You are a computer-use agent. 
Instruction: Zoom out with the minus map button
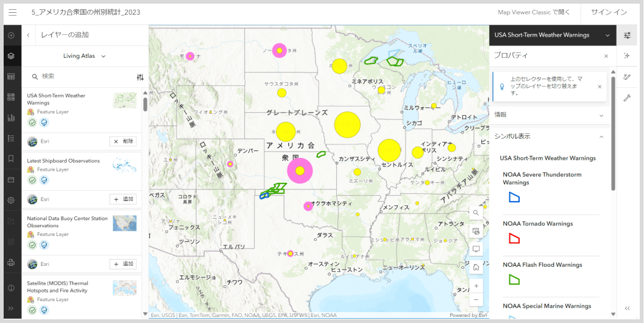[x=476, y=300]
